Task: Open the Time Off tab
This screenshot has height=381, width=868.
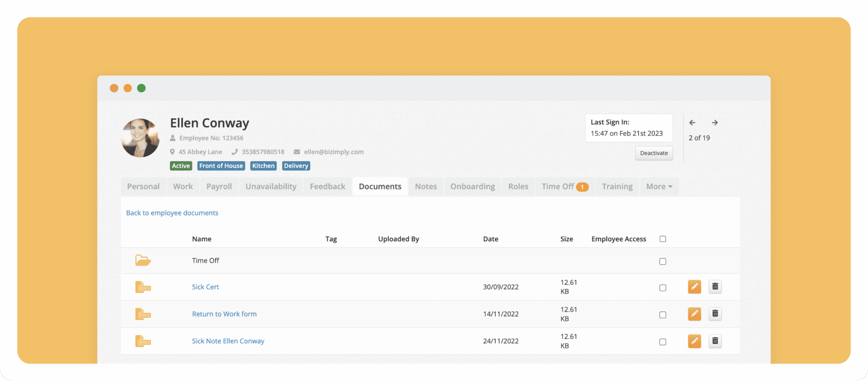Action: pos(558,186)
